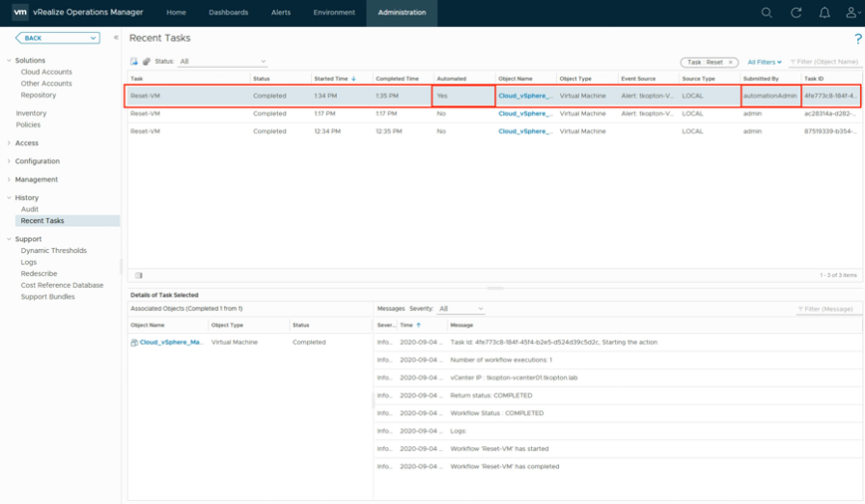Click Cloud_vSphere link in 1:17 PM row
The width and height of the screenshot is (865, 504).
(x=525, y=114)
